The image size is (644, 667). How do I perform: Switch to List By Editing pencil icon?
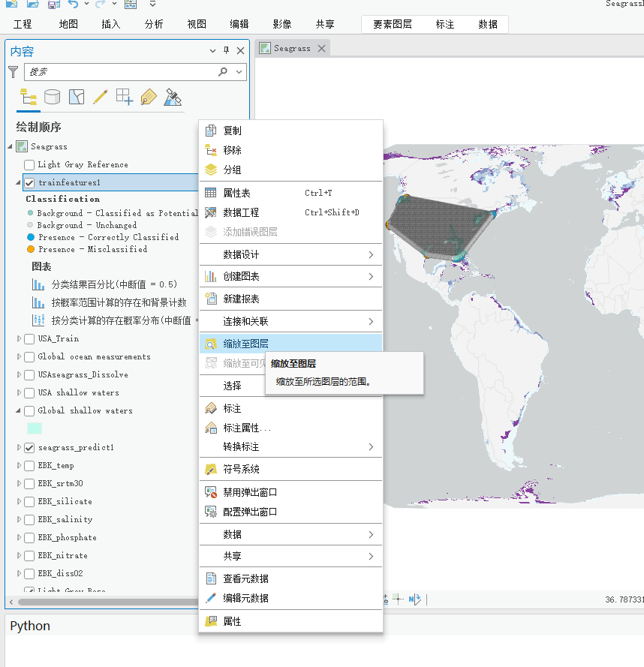click(99, 96)
